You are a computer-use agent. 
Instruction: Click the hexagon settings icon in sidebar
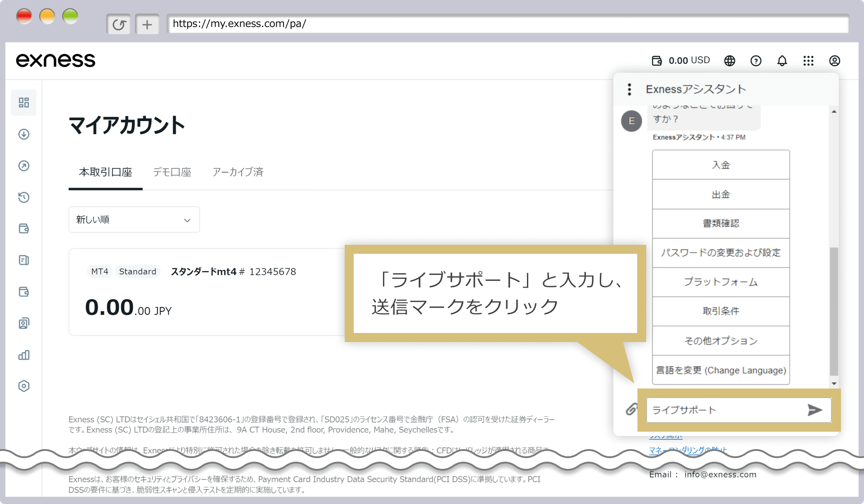click(x=24, y=386)
